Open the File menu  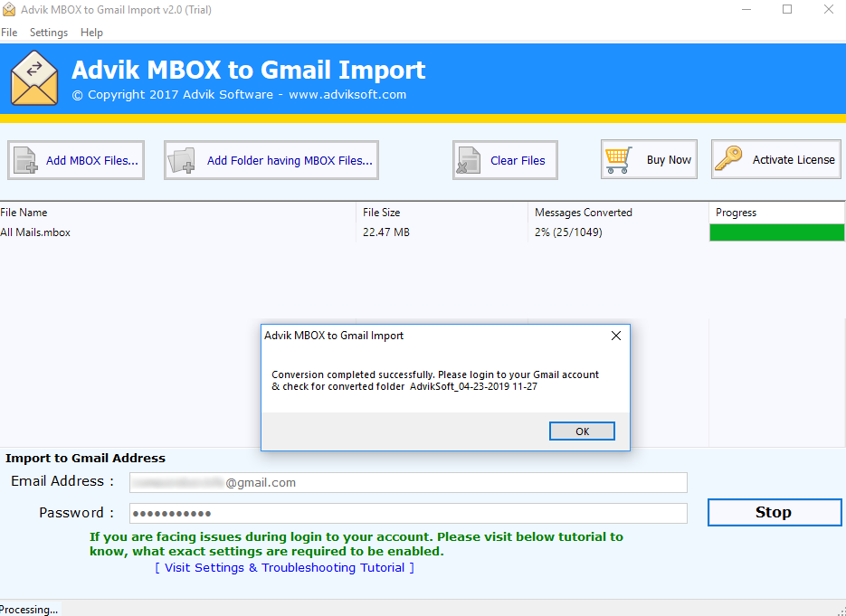[x=9, y=32]
